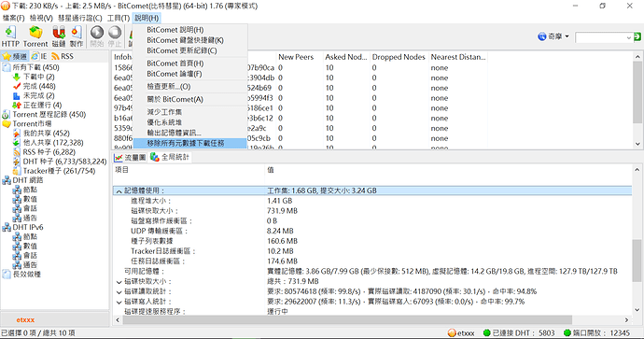Click the magnet link (磁鏈) toolbar icon
Screen dimensions: 644x339
tap(59, 36)
